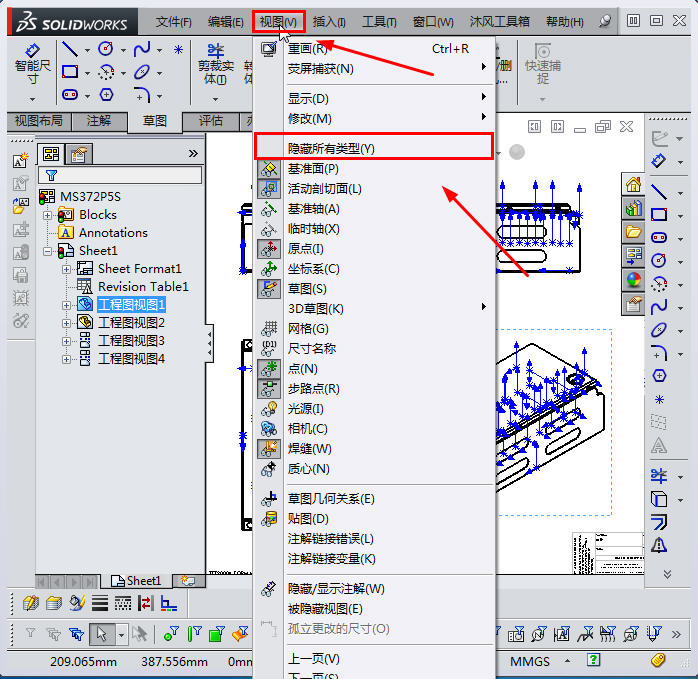Open the Appearances color ball pane
This screenshot has width=698, height=679.
(x=633, y=280)
